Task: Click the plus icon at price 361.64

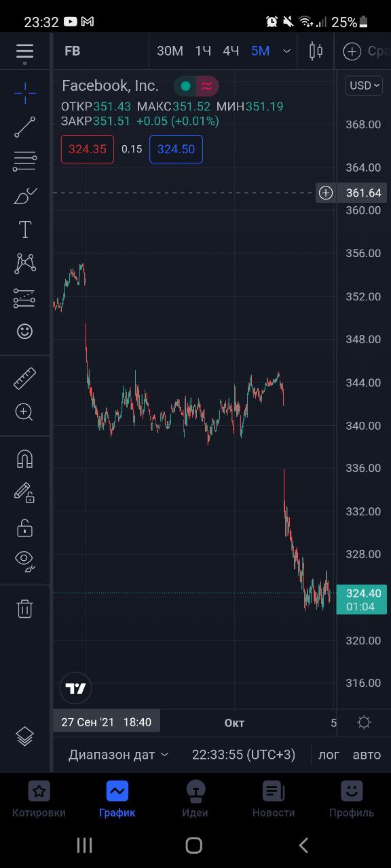Action: 327,193
